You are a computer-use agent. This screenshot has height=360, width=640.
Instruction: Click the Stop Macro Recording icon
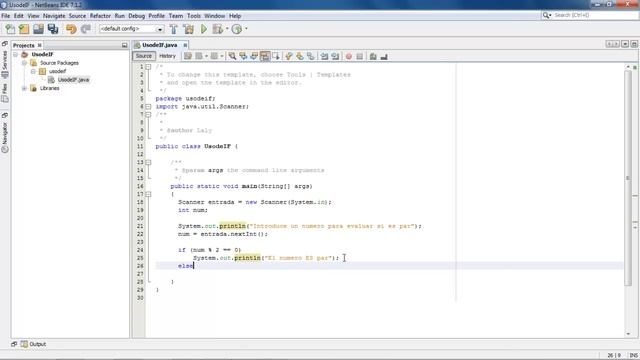[x=360, y=56]
